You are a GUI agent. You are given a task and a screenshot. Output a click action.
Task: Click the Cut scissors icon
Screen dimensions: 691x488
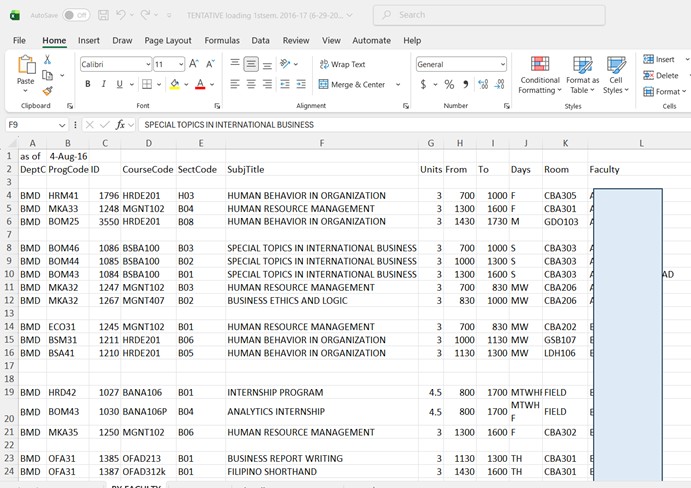47,60
